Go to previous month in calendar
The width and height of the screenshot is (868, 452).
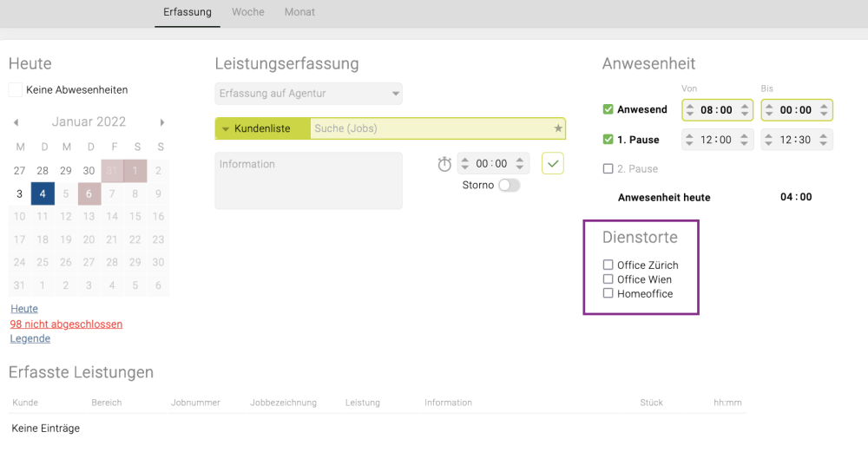pos(16,122)
